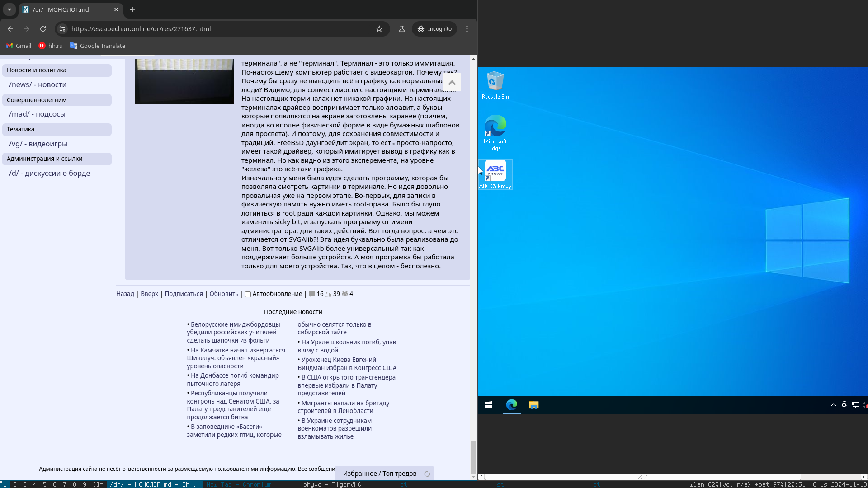Click the address bar URL field

tap(217, 29)
